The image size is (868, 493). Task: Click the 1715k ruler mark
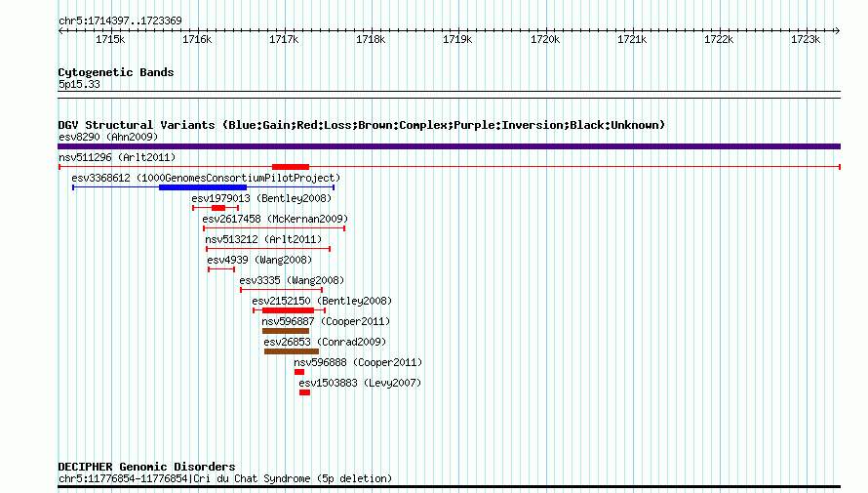click(110, 39)
